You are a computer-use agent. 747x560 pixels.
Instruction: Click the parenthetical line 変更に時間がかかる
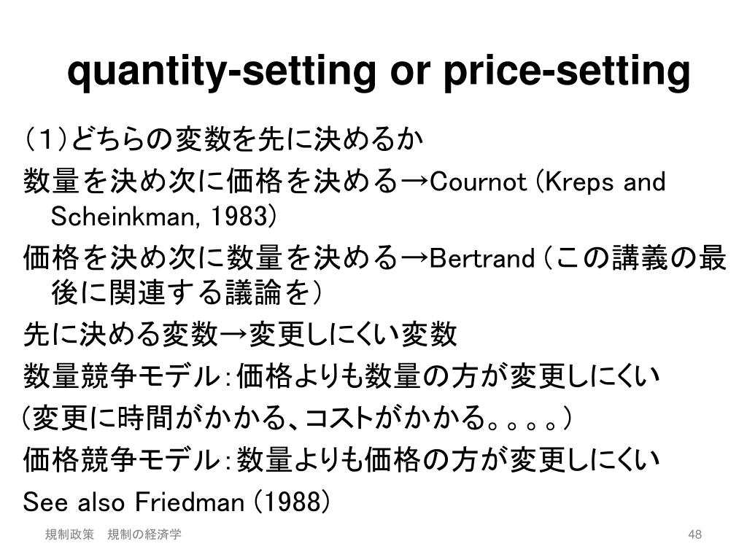[296, 419]
